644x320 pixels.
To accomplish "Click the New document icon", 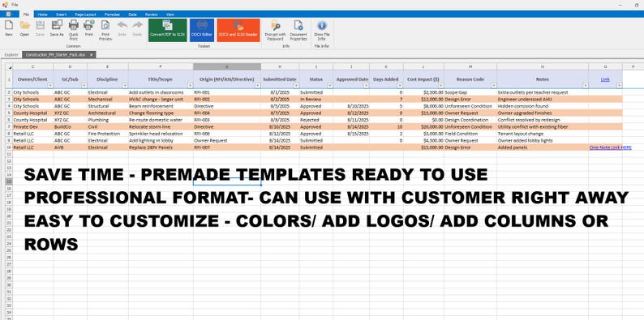I will point(9,28).
